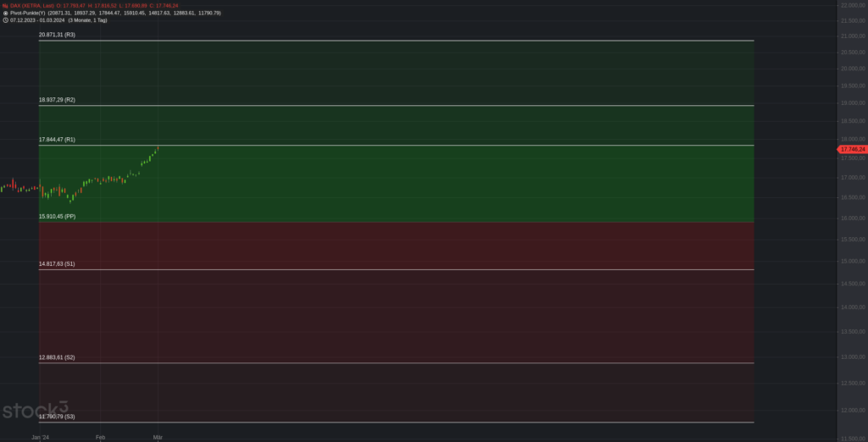Click the last green candle near R1
The width and height of the screenshot is (868, 442).
click(x=155, y=152)
